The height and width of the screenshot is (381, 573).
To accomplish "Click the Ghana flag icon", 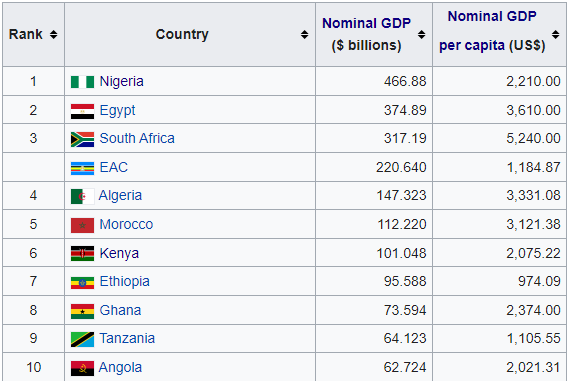I will coord(82,311).
